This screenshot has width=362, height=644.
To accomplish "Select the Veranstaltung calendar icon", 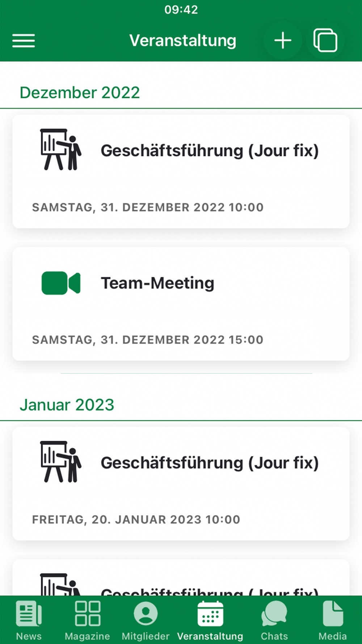I will pyautogui.click(x=210, y=613).
